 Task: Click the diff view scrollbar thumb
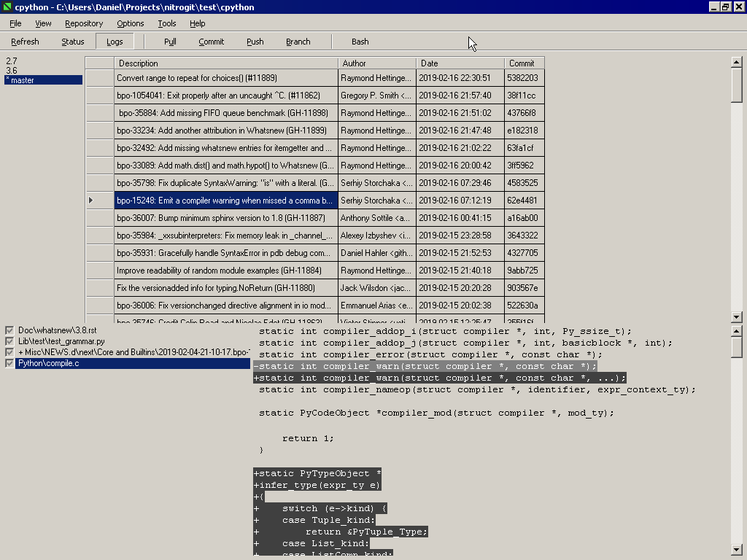[x=736, y=346]
